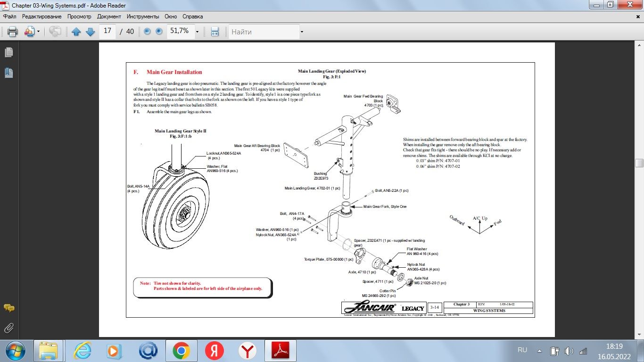The width and height of the screenshot is (644, 362).
Task: Click the vertical scrollbar of the document
Action: point(640,163)
